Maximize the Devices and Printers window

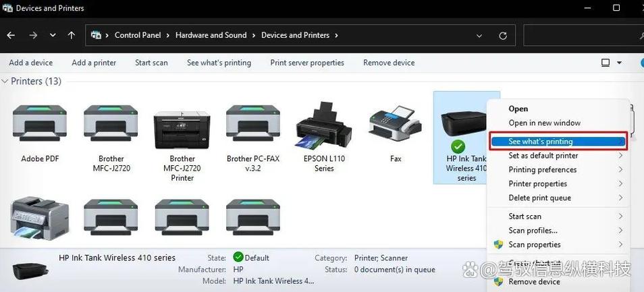click(x=616, y=8)
